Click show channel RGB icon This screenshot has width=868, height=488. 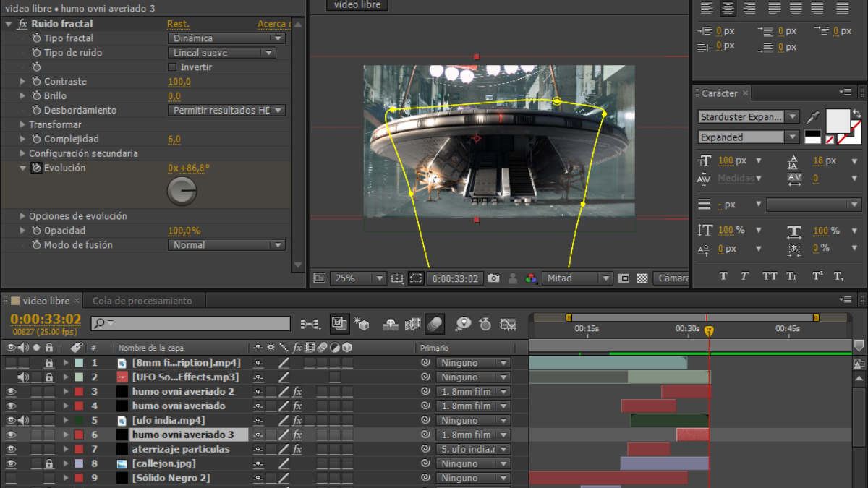coord(531,278)
